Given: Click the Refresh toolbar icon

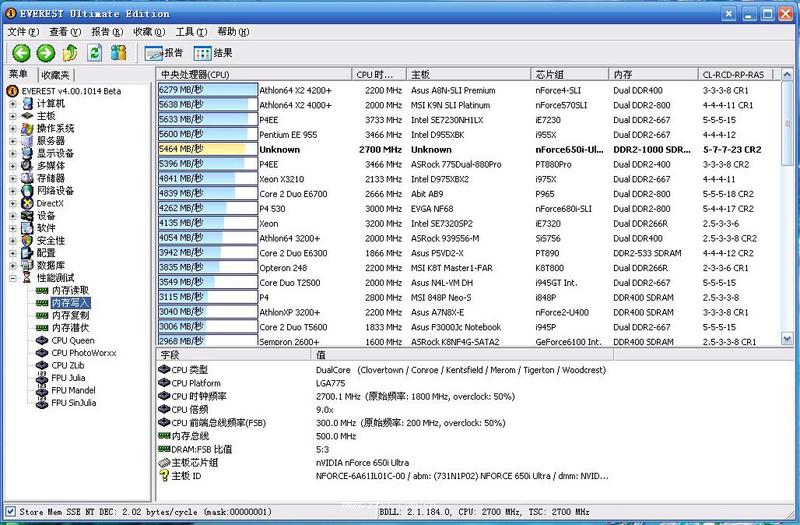Looking at the screenshot, I should [x=94, y=53].
